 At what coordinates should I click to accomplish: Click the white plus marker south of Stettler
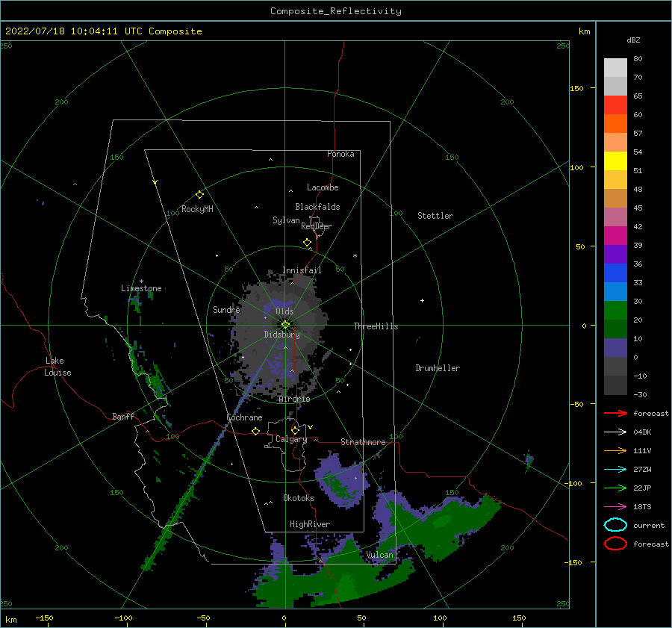point(422,300)
